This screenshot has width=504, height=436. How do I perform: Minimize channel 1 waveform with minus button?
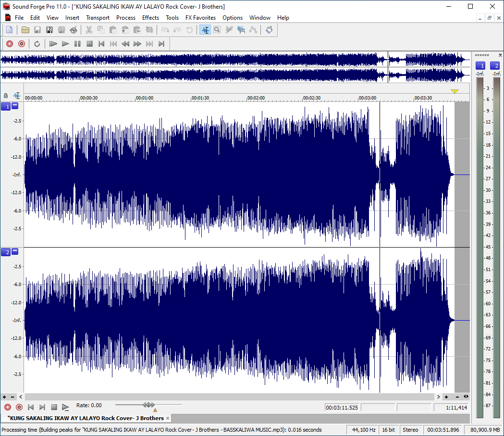click(x=15, y=106)
